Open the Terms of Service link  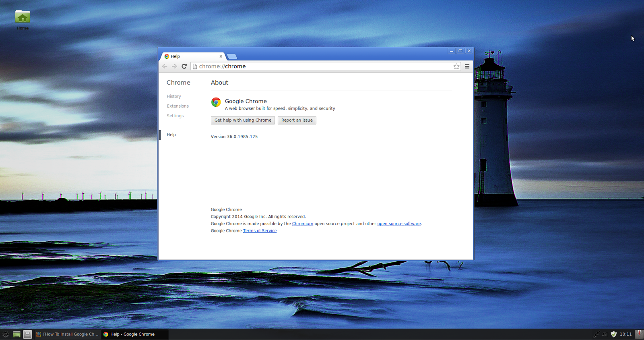pos(260,231)
